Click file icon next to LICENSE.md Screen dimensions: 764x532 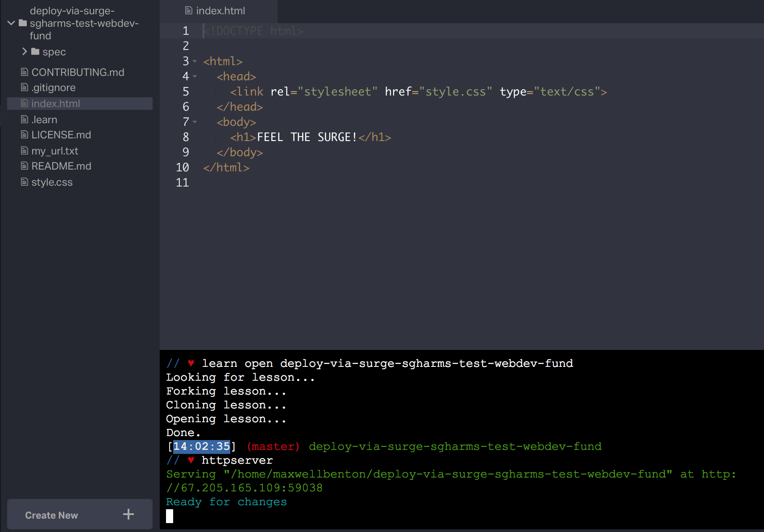click(25, 134)
